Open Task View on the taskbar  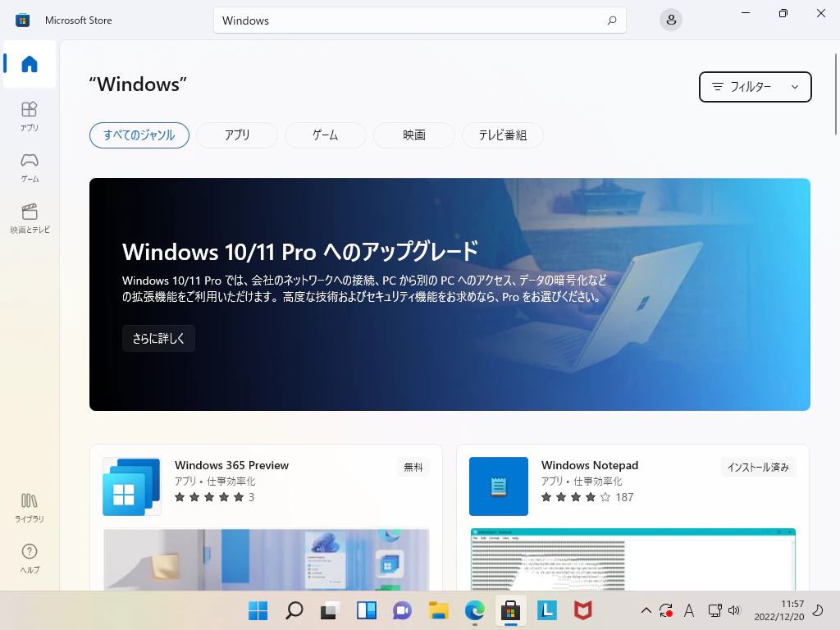coord(331,610)
